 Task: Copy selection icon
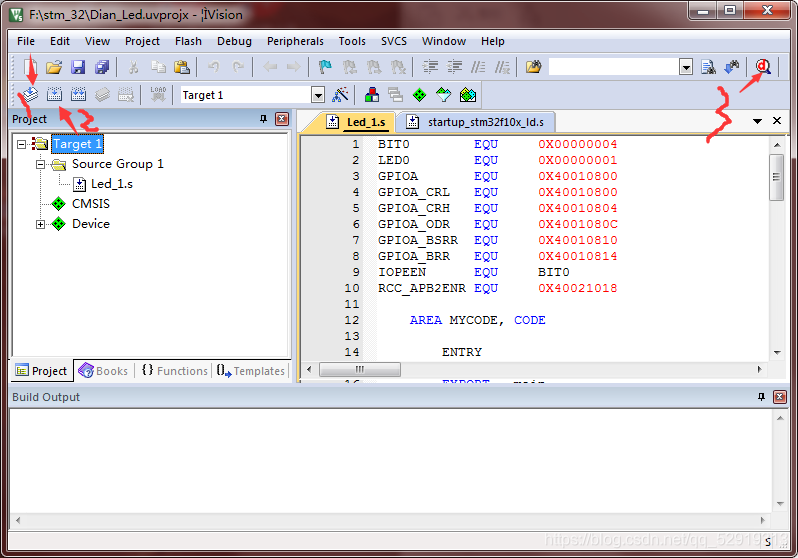(x=158, y=67)
